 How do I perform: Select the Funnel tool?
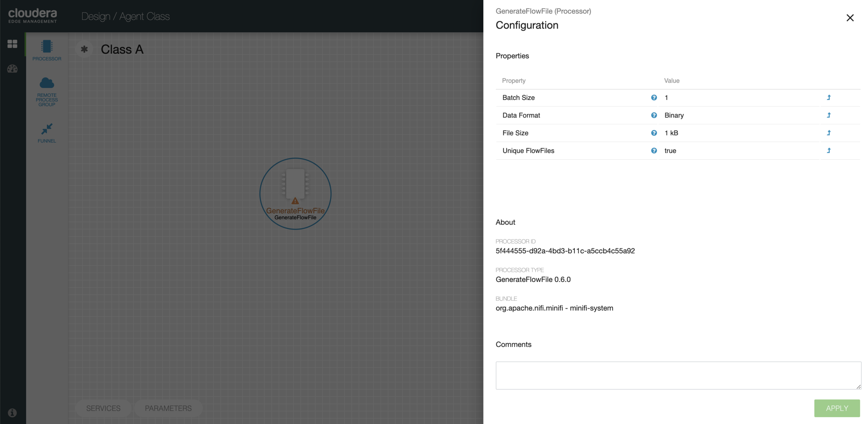[47, 133]
